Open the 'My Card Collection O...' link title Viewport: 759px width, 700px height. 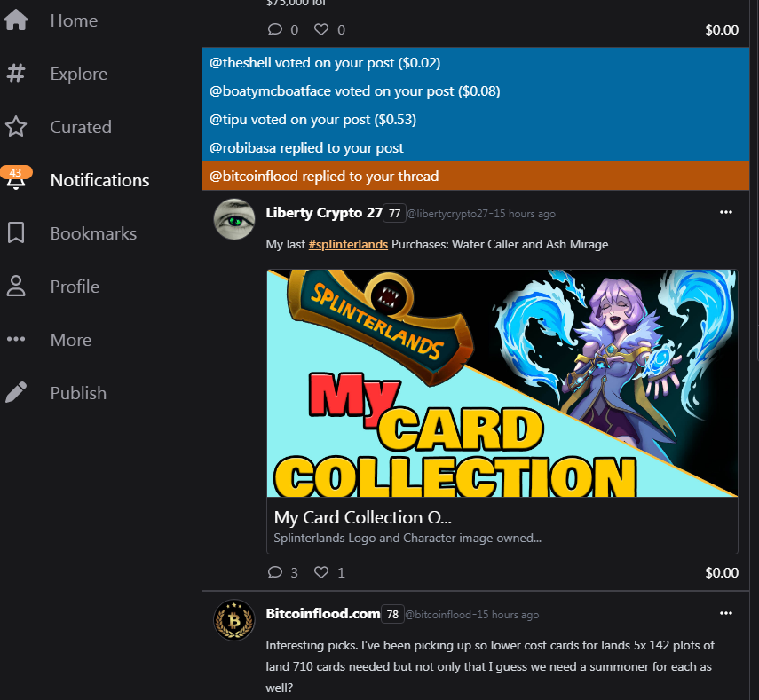click(362, 517)
